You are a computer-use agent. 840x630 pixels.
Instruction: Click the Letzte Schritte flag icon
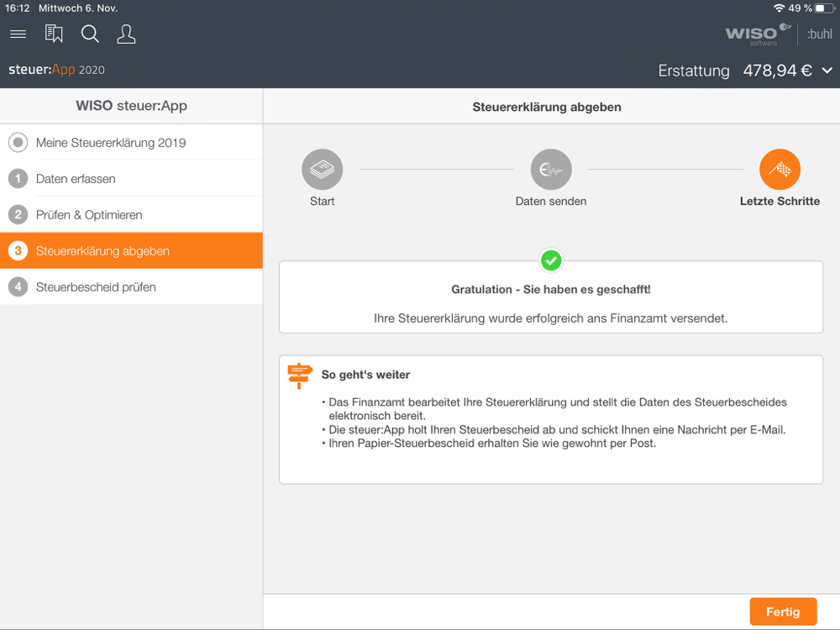780,170
